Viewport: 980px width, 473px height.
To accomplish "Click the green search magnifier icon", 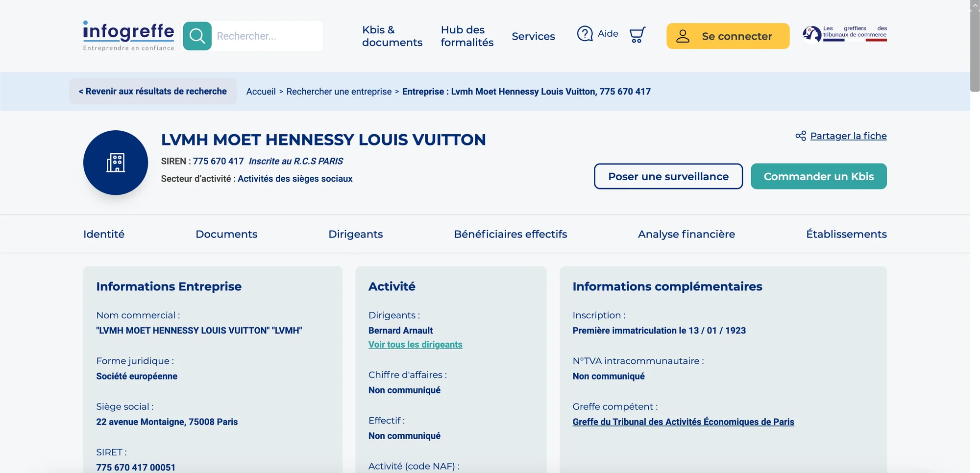I will [197, 36].
